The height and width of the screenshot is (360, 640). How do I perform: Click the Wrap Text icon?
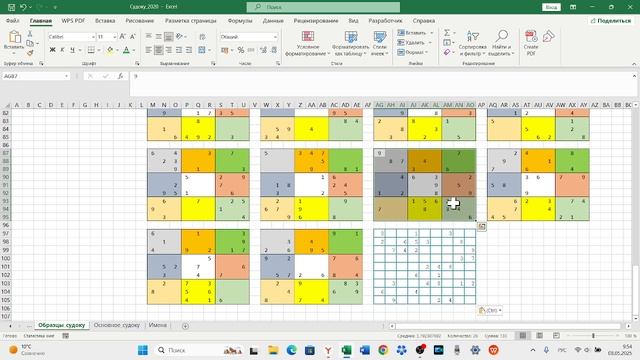pyautogui.click(x=202, y=37)
